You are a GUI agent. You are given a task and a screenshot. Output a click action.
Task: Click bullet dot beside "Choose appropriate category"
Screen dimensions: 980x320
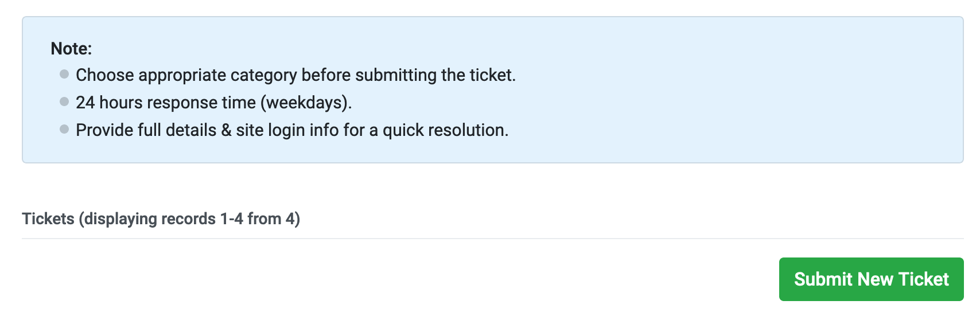(64, 74)
